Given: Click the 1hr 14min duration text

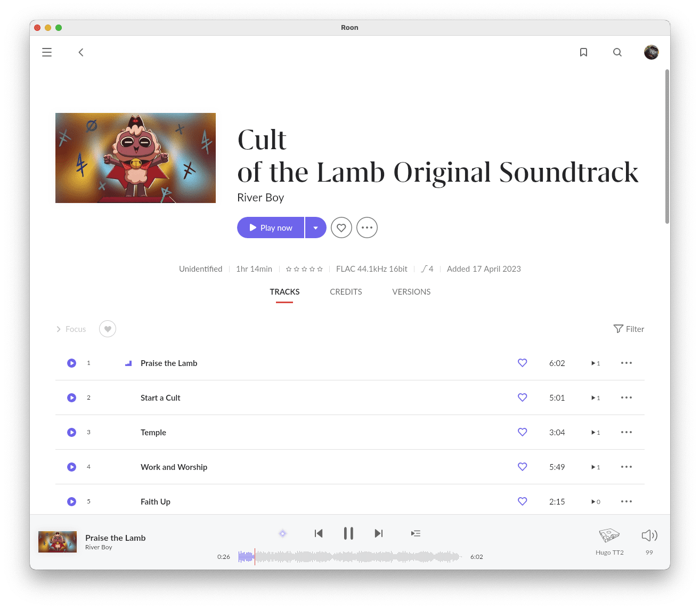Looking at the screenshot, I should pyautogui.click(x=254, y=269).
